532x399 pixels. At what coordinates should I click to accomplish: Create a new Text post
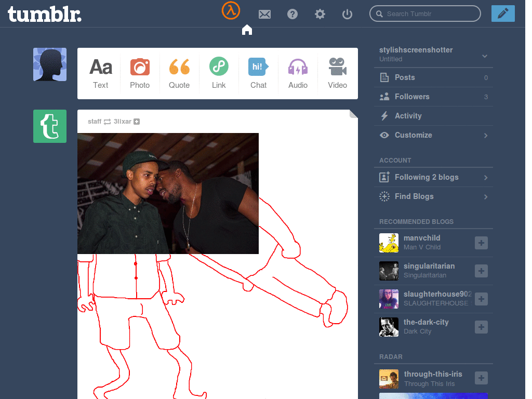click(100, 74)
